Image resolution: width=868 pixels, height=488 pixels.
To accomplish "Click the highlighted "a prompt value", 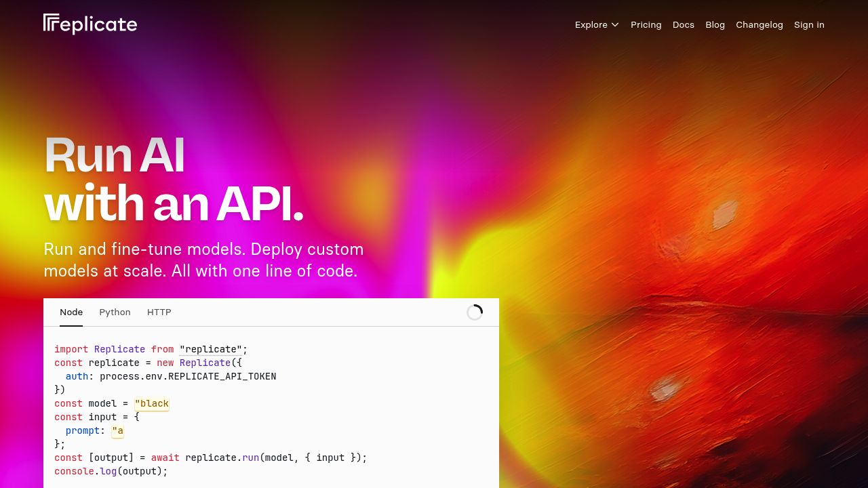I will coord(118,431).
